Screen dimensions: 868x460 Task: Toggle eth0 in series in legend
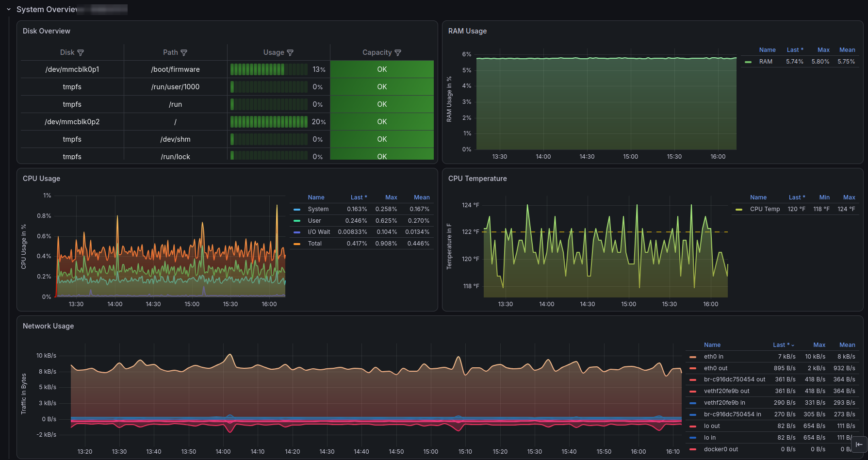[713, 357]
